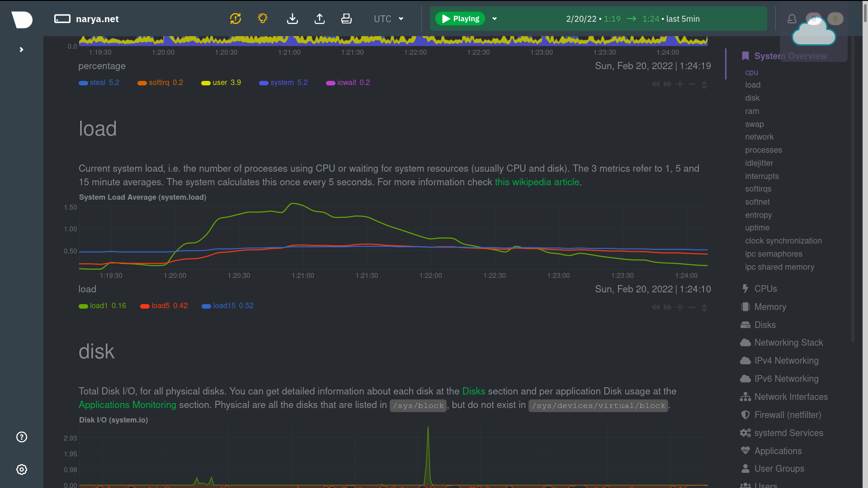Toggle load15 dimension in load chart
The image size is (868, 488).
tap(224, 306)
